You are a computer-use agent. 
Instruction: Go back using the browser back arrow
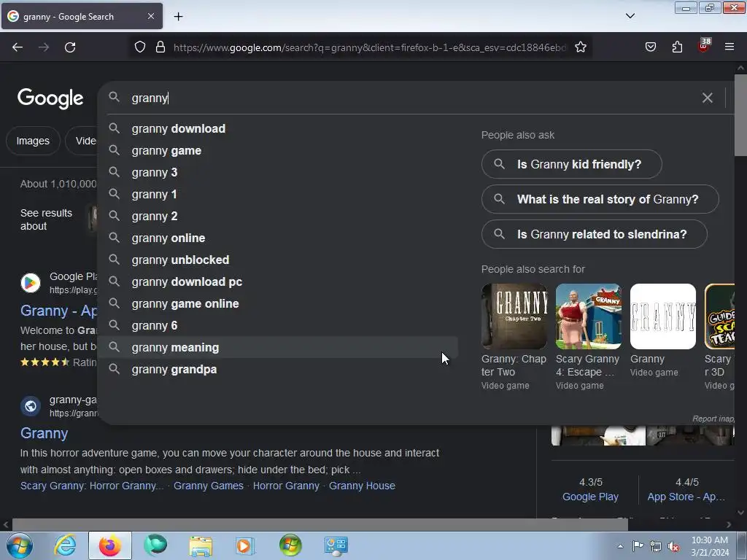tap(18, 47)
